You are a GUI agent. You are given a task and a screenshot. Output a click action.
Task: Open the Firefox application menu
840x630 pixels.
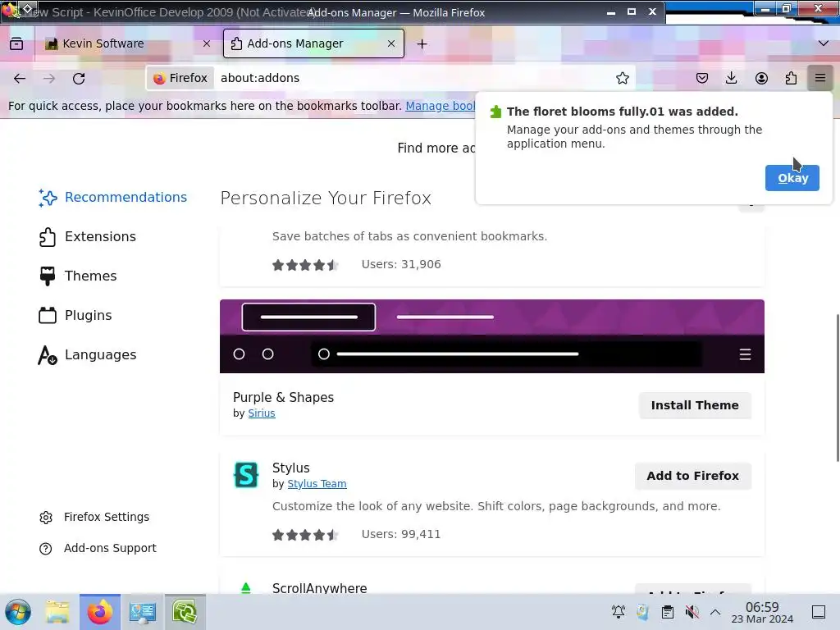click(x=819, y=78)
